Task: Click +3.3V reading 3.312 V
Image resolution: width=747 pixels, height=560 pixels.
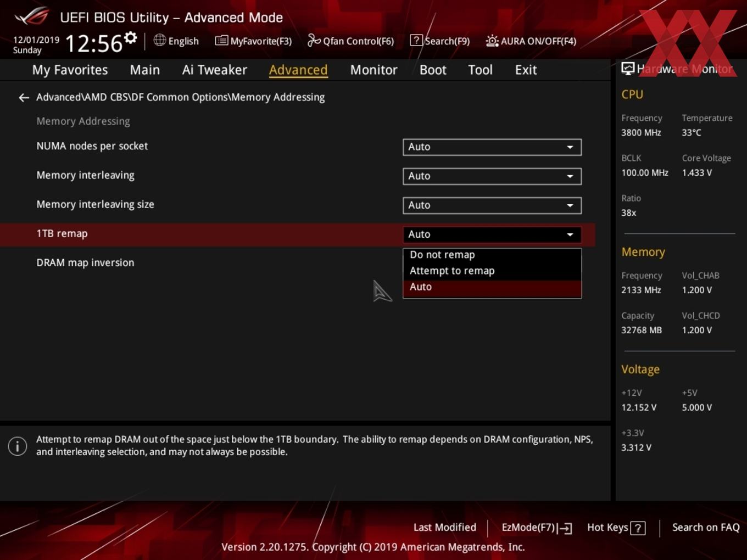Action: point(636,447)
